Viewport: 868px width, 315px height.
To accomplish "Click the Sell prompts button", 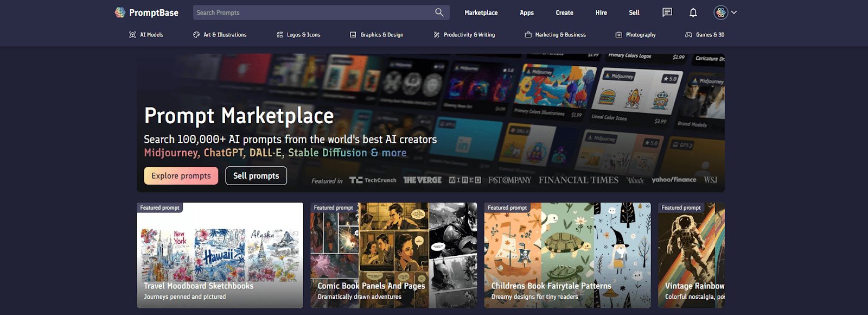I will (x=256, y=176).
